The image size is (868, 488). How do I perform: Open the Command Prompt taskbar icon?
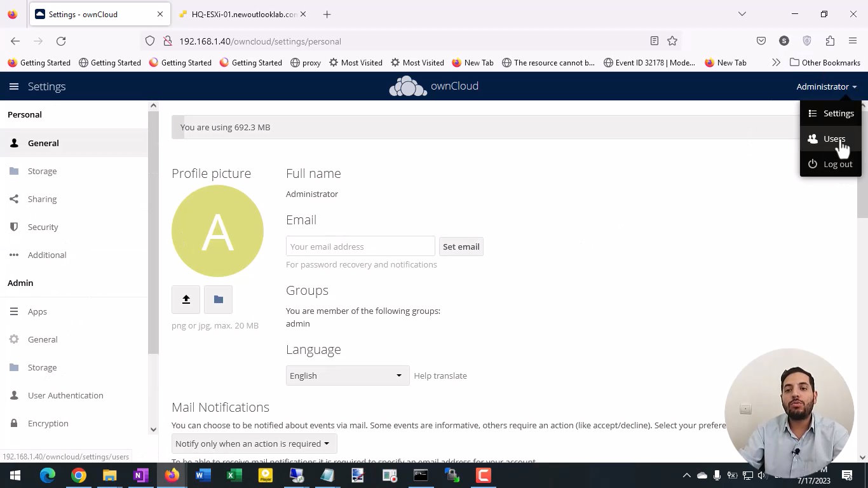click(x=421, y=475)
